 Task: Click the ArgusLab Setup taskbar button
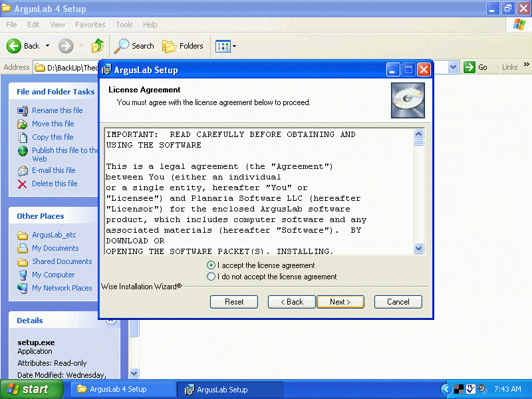(230, 390)
